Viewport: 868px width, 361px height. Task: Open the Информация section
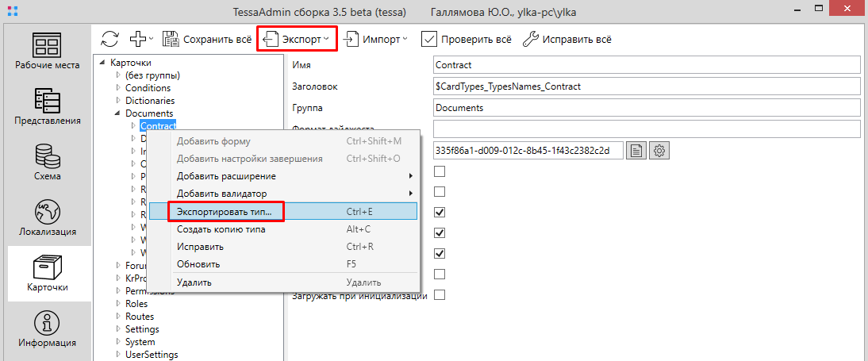(48, 329)
